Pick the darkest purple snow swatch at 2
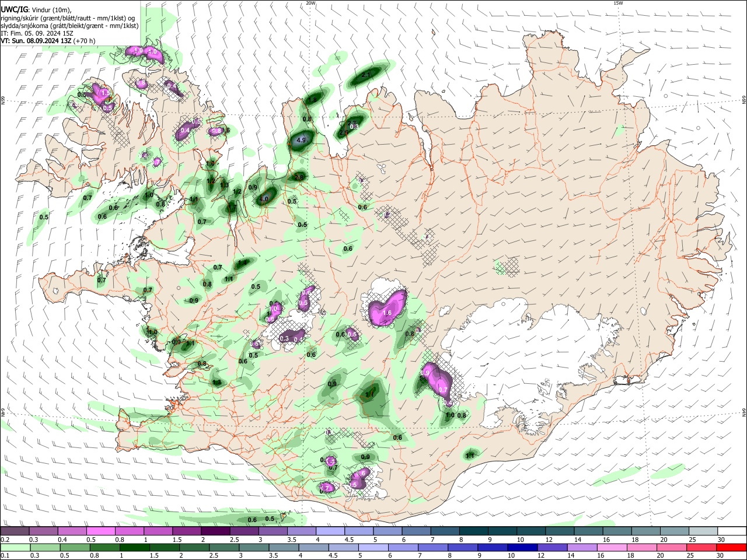Screen dimensions: 747x560 [215, 531]
